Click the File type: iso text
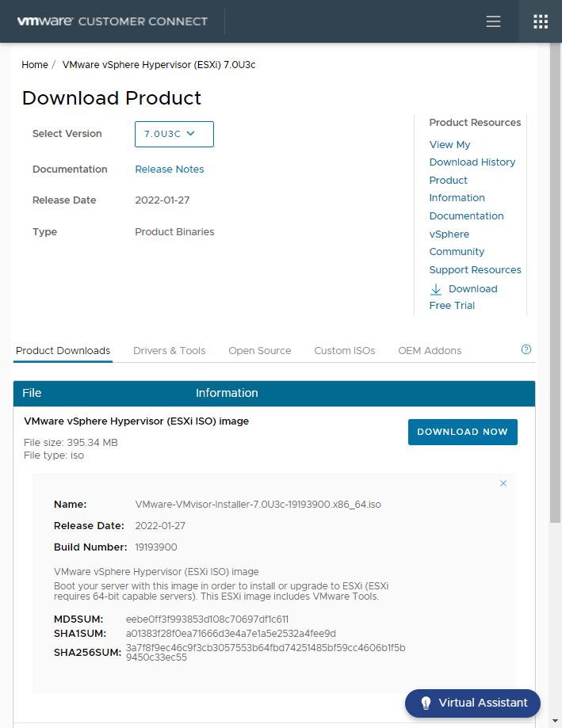The width and height of the screenshot is (562, 728). [54, 455]
